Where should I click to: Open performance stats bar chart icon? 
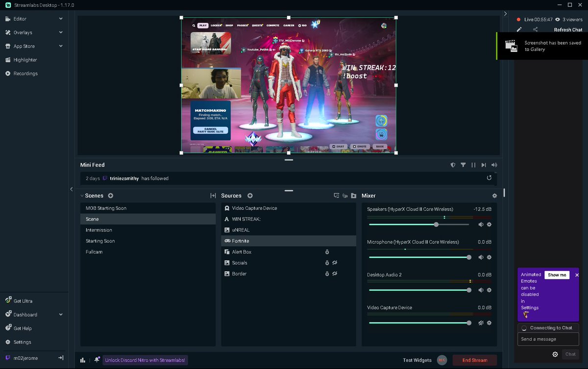pos(83,360)
